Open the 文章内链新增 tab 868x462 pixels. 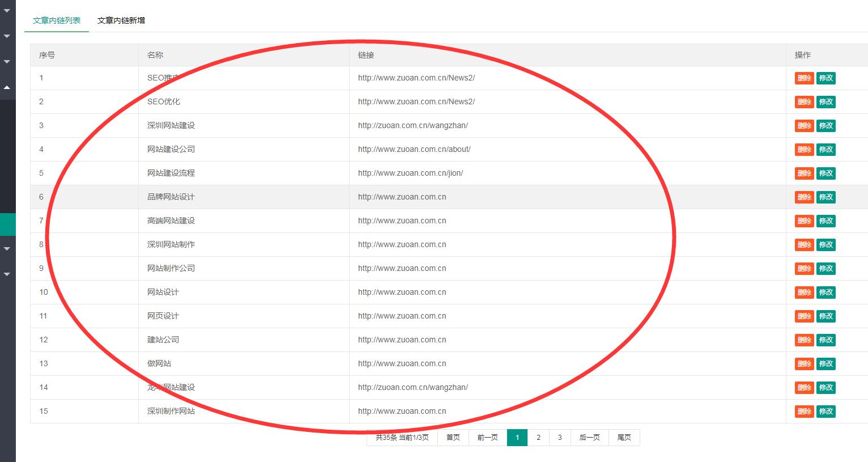pos(121,20)
